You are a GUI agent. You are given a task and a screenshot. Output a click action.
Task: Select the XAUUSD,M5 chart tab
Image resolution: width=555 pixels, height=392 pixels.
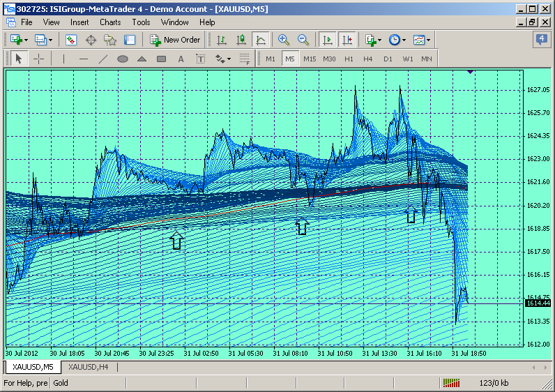(x=33, y=367)
